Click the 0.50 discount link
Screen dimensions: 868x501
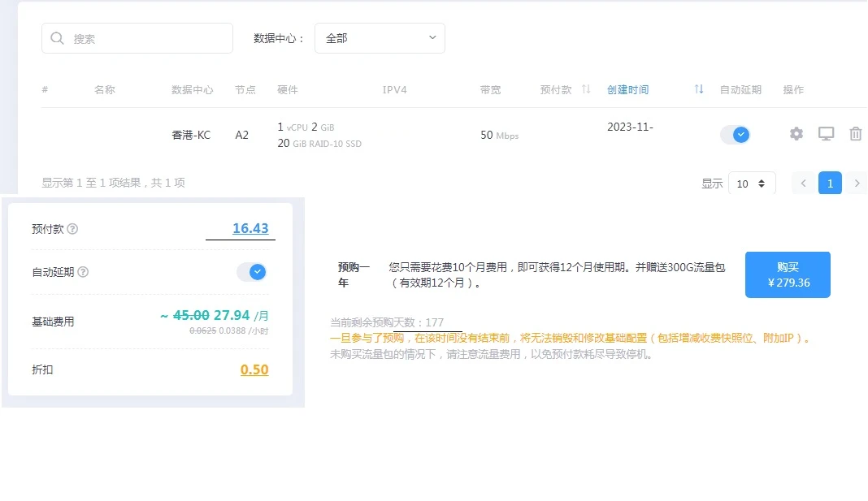pyautogui.click(x=254, y=369)
